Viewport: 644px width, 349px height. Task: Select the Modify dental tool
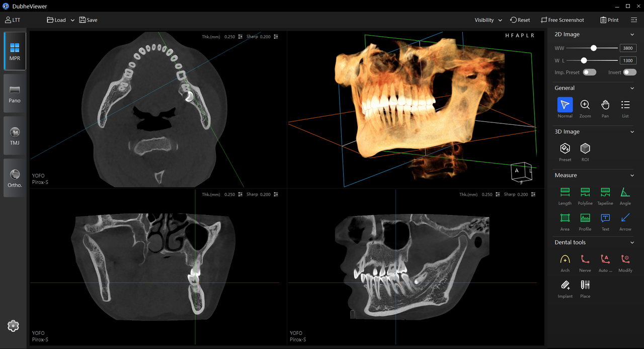pos(625,259)
